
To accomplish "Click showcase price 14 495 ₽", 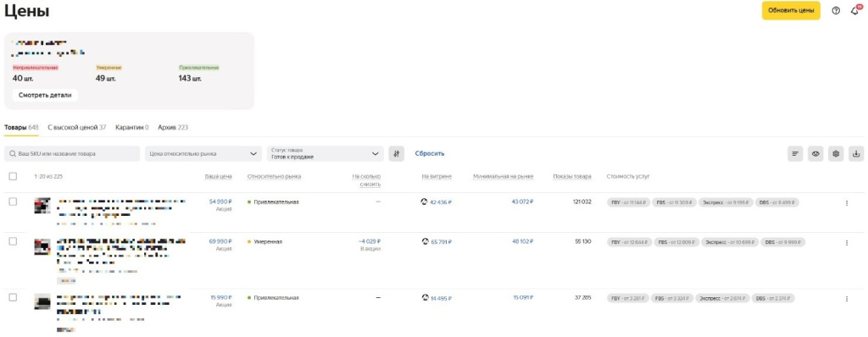I will pyautogui.click(x=441, y=298).
